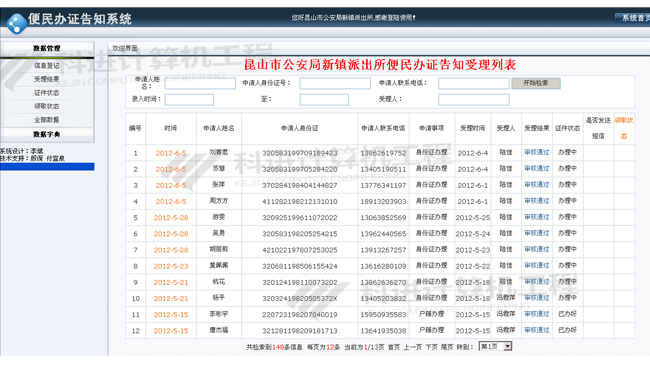Click the 时间 column header
The image size is (650, 368).
[x=170, y=128]
